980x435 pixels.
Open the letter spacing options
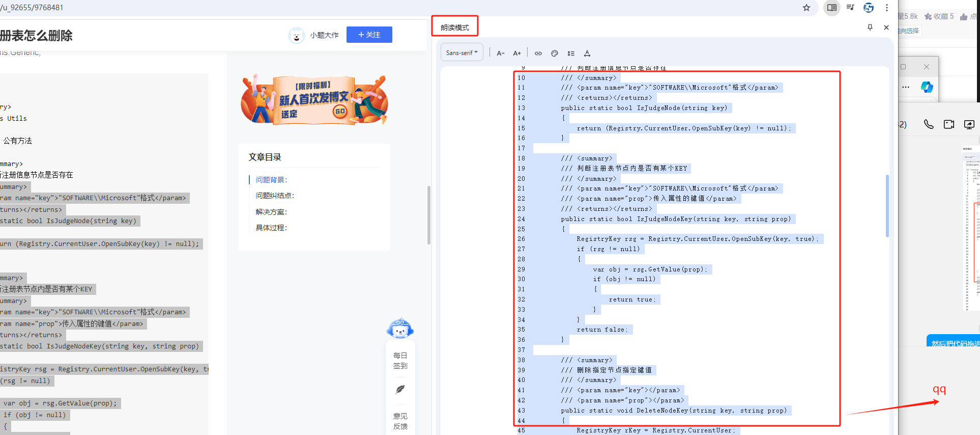point(587,53)
